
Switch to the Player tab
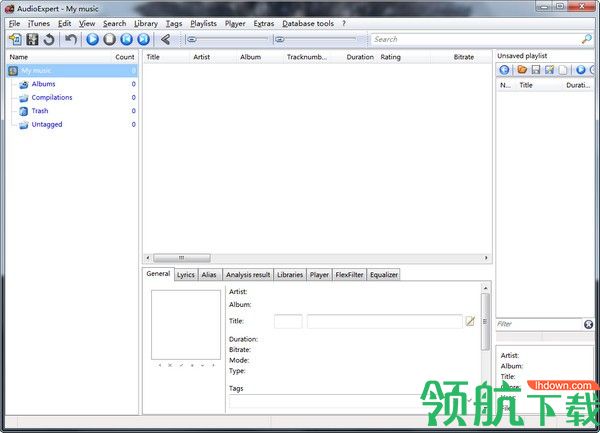(319, 275)
